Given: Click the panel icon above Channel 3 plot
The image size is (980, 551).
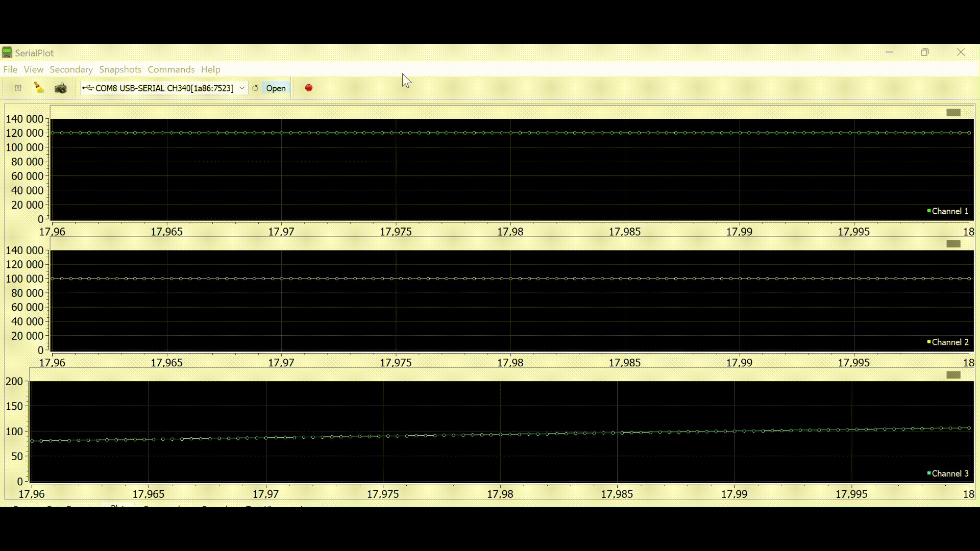Looking at the screenshot, I should pyautogui.click(x=953, y=374).
